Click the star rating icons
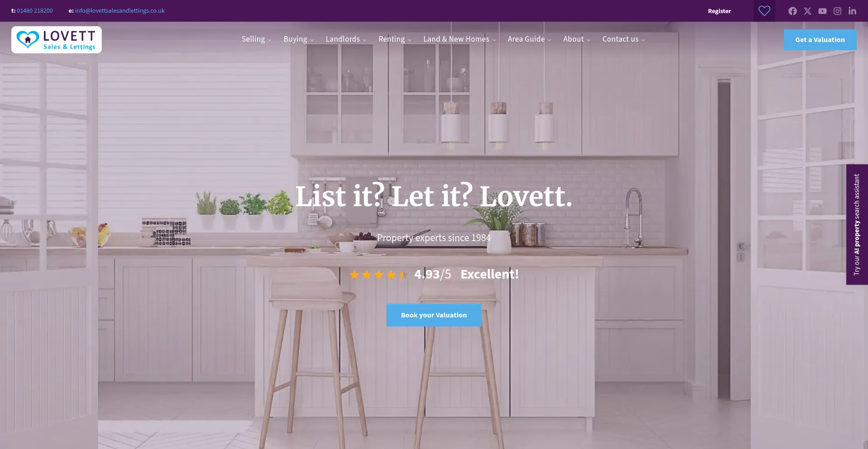This screenshot has width=868, height=449. pyautogui.click(x=377, y=274)
